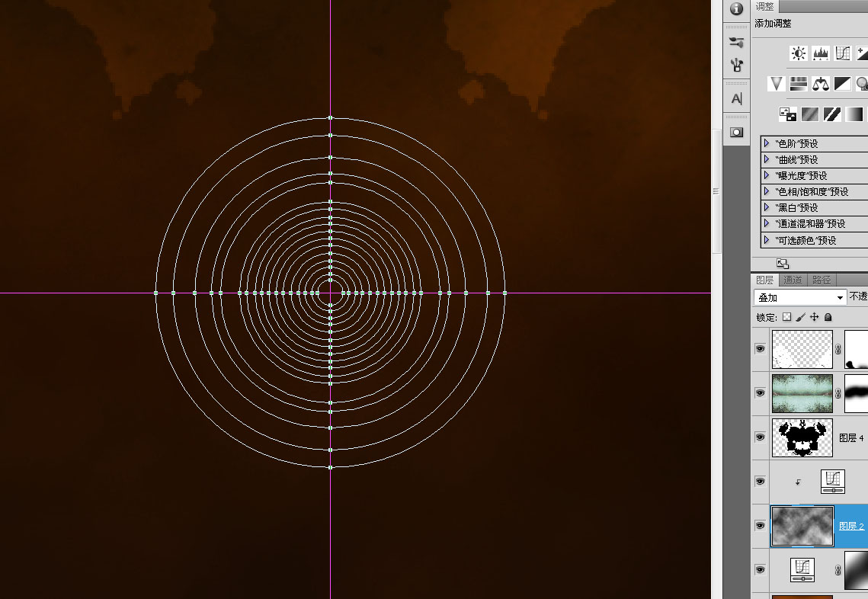Open the Clone Source panel icon

(x=736, y=66)
